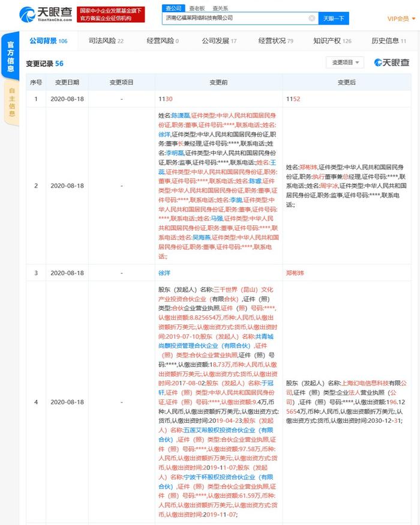Expand the 变更项目 filter dropdown

point(345,62)
